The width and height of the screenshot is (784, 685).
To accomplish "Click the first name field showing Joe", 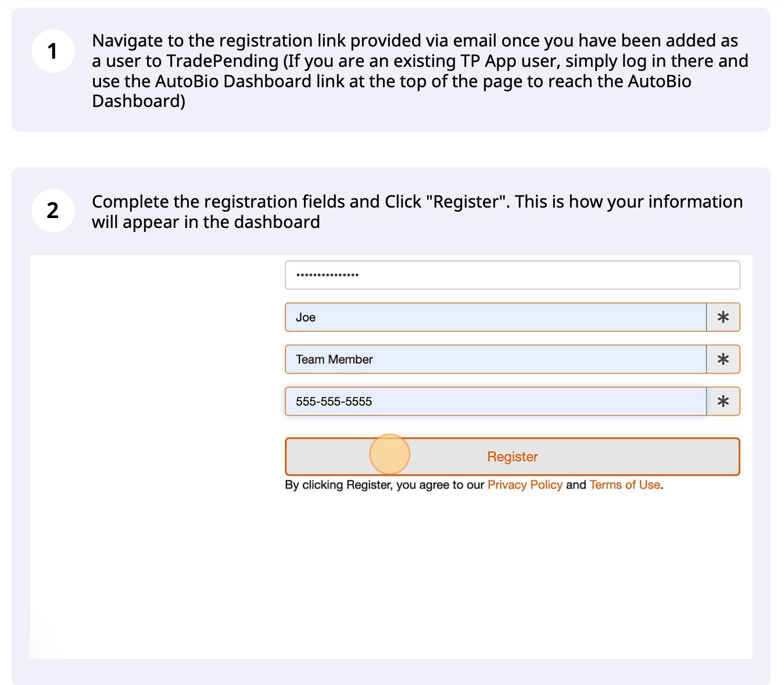I will 494,317.
